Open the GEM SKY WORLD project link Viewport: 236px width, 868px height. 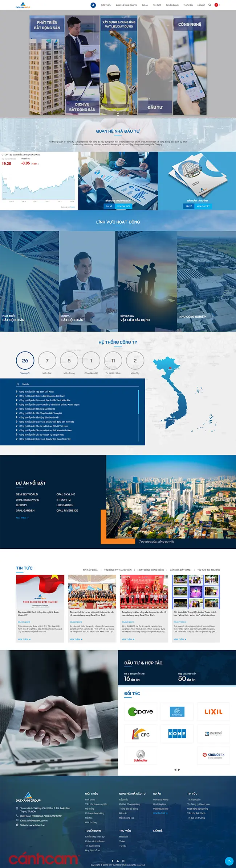click(27, 494)
